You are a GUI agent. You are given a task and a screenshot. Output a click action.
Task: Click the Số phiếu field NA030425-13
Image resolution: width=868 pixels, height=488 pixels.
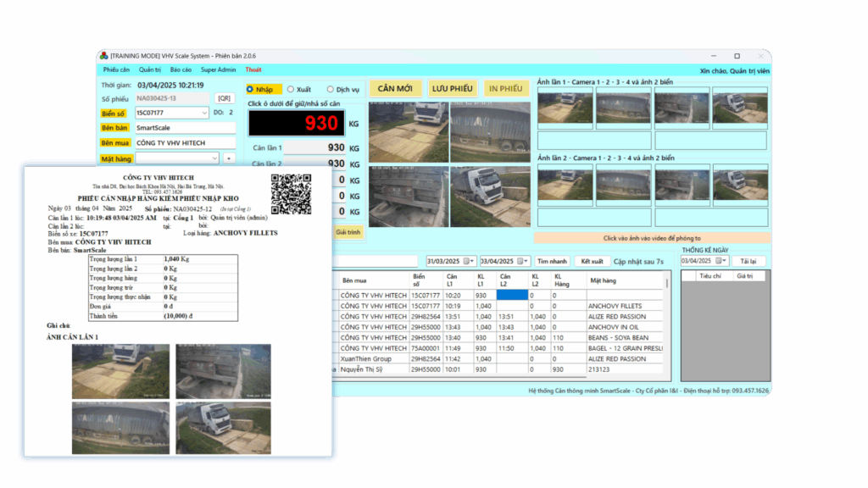172,98
